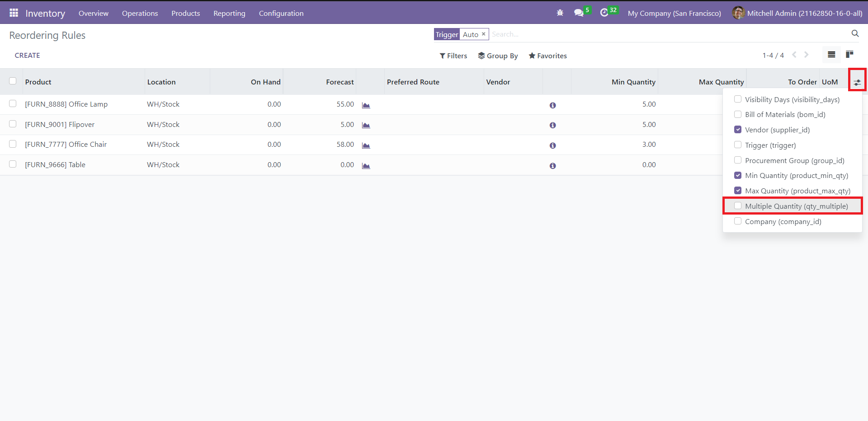This screenshot has height=421, width=868.
Task: Open the Filters dropdown
Action: 453,56
